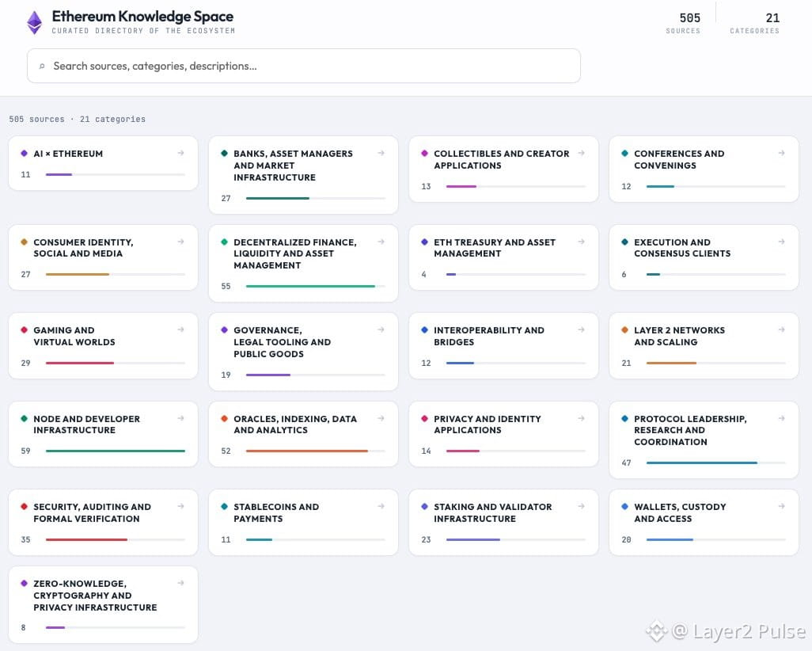Click arrow on Stablecoins and Payments card
812x651 pixels.
pyautogui.click(x=381, y=506)
